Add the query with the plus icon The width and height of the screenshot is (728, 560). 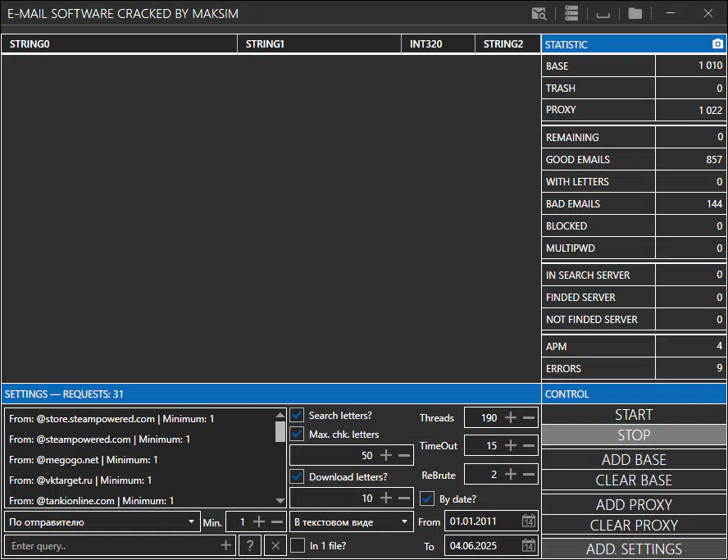point(226,545)
